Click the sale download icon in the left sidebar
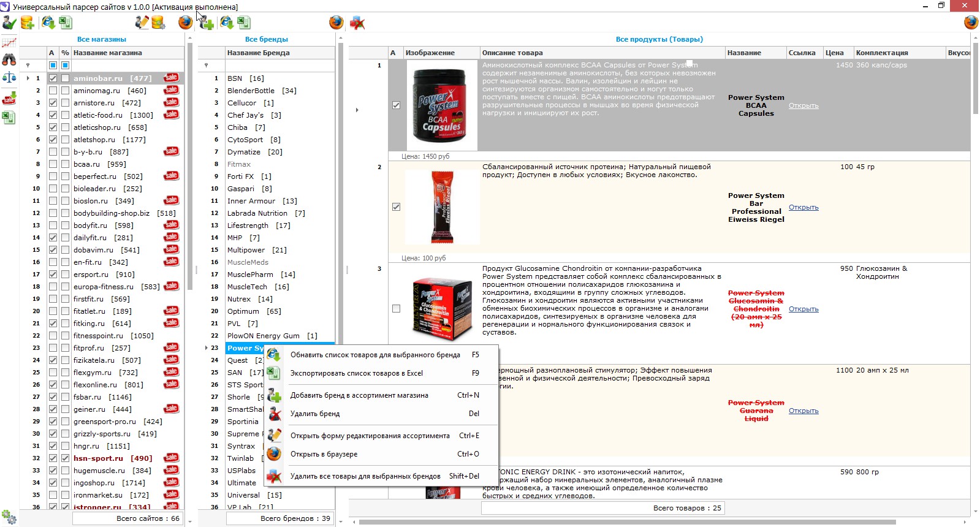980x527 pixels. coord(9,97)
